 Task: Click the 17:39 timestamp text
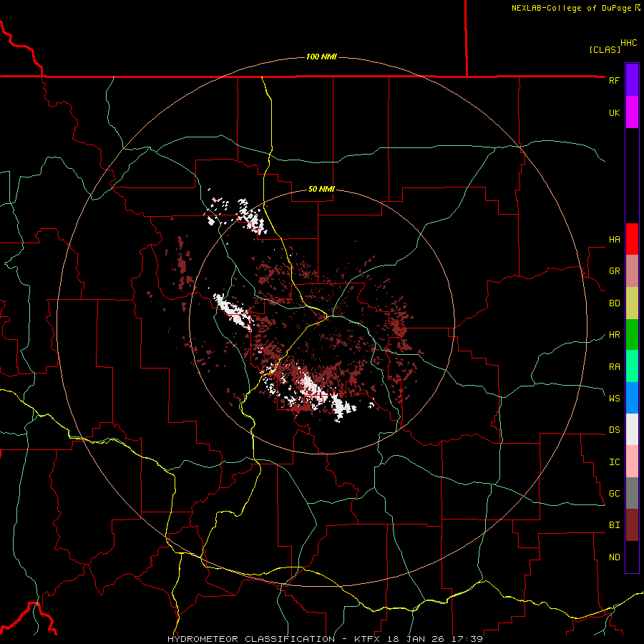coord(469,639)
